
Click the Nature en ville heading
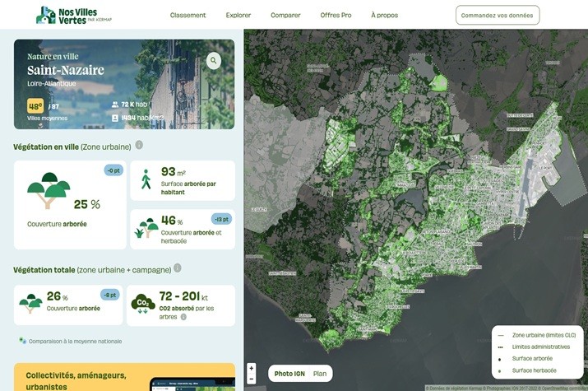click(x=53, y=57)
